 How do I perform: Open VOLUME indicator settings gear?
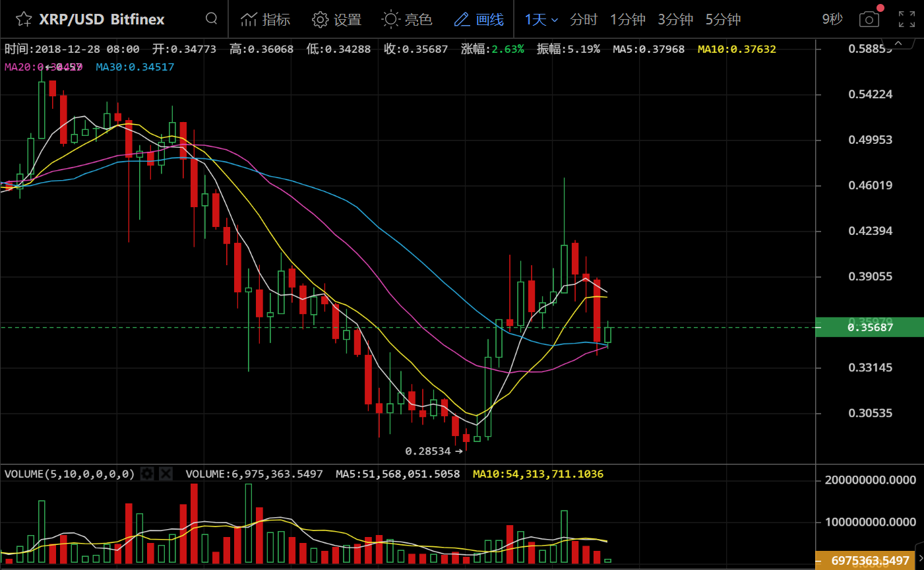(x=148, y=474)
